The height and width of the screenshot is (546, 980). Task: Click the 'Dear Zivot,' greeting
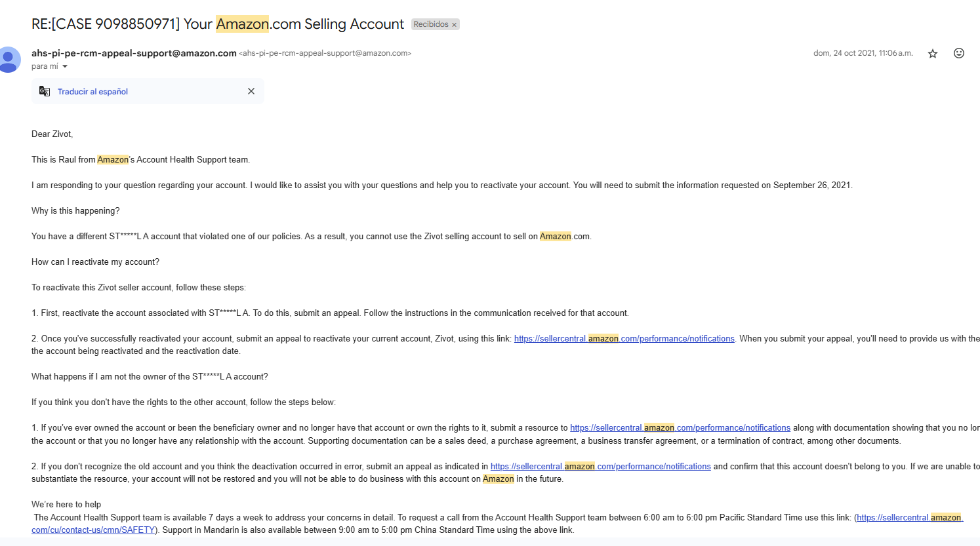click(52, 134)
